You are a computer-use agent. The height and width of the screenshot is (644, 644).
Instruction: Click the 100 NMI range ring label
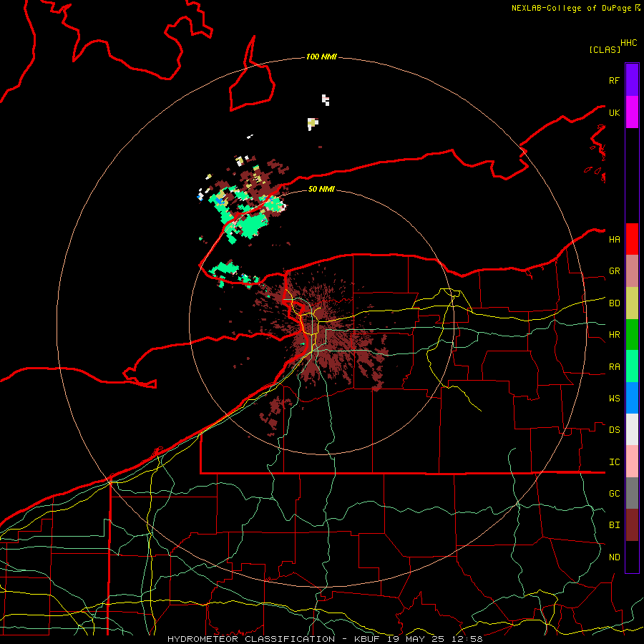(321, 57)
